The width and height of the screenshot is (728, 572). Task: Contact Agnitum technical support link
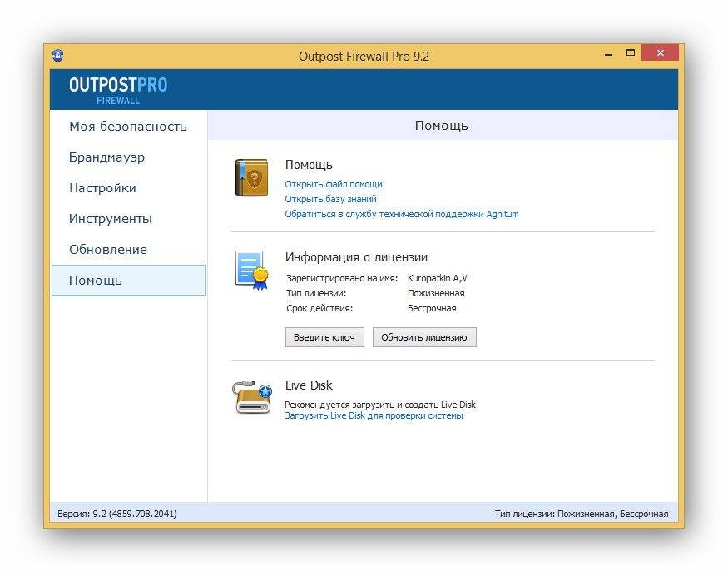click(402, 214)
